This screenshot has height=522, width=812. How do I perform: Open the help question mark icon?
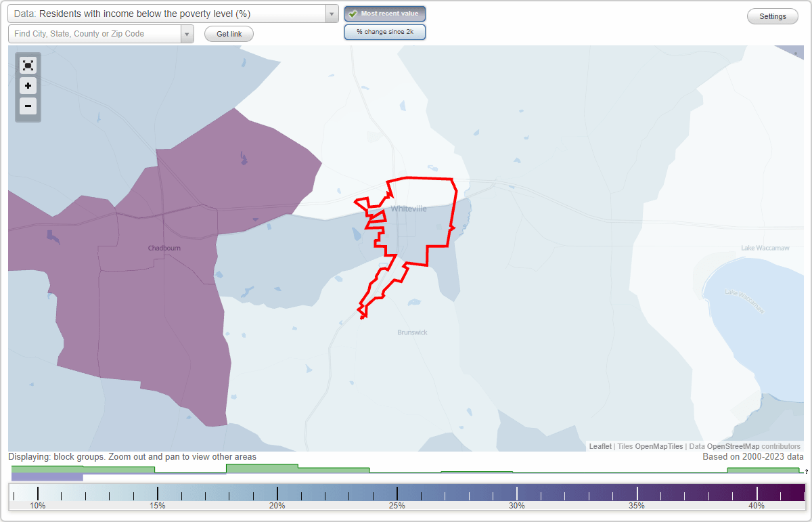(805, 472)
